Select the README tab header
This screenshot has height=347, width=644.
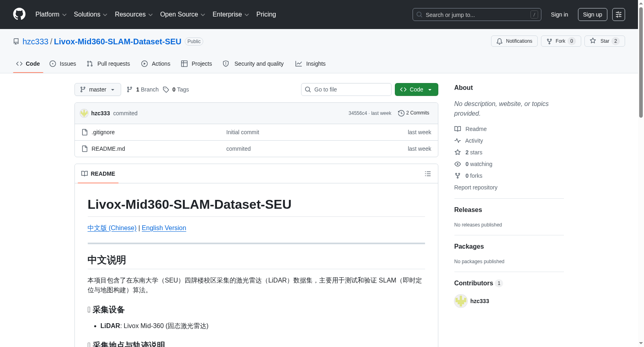point(98,174)
